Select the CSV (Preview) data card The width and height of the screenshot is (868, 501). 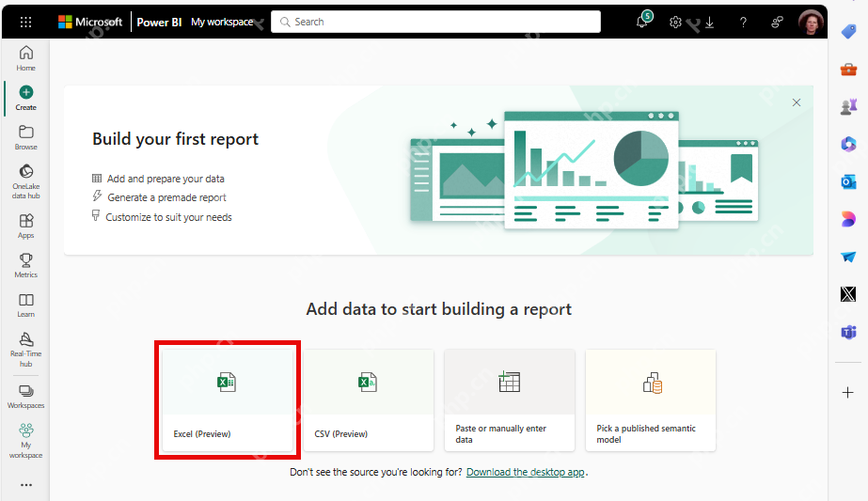point(368,399)
